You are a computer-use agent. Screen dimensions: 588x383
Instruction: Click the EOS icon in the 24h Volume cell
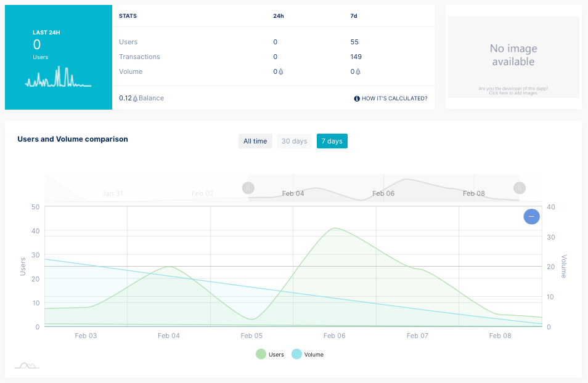pyautogui.click(x=281, y=71)
